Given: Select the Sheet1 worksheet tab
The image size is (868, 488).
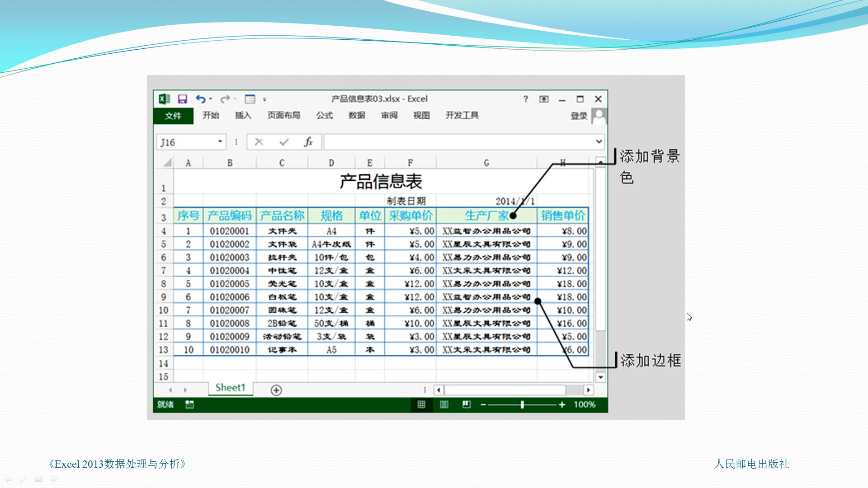Looking at the screenshot, I should pos(230,387).
